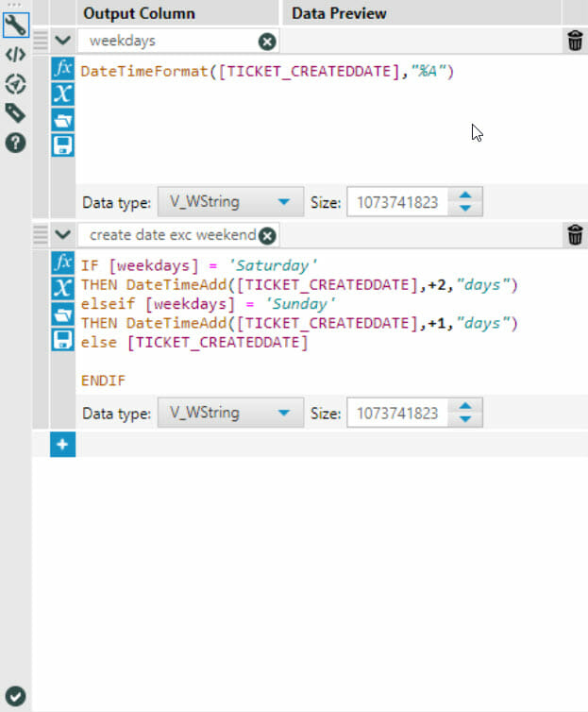The image size is (588, 712).
Task: Open the Configuration wrench tab in sidebar
Action: pos(15,24)
